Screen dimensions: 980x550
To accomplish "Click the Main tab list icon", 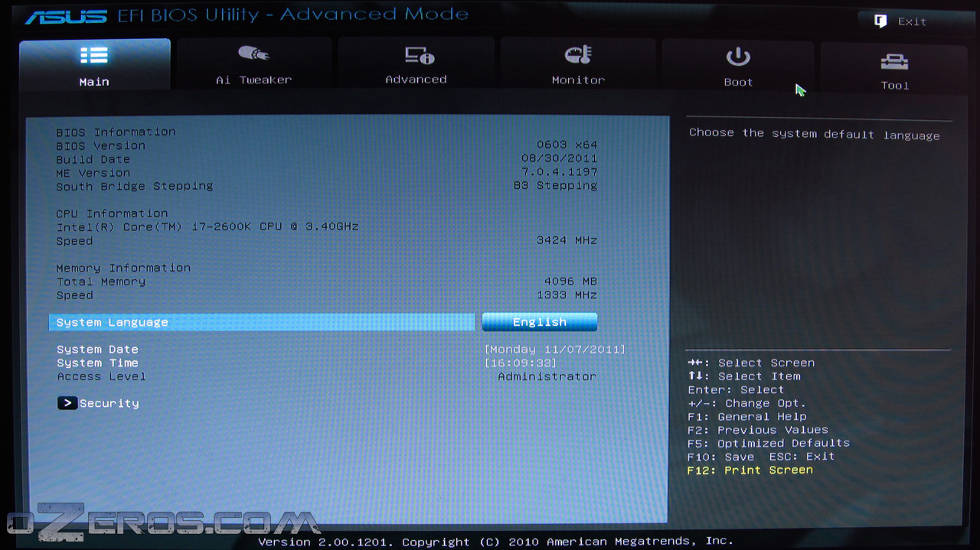I will [x=94, y=56].
